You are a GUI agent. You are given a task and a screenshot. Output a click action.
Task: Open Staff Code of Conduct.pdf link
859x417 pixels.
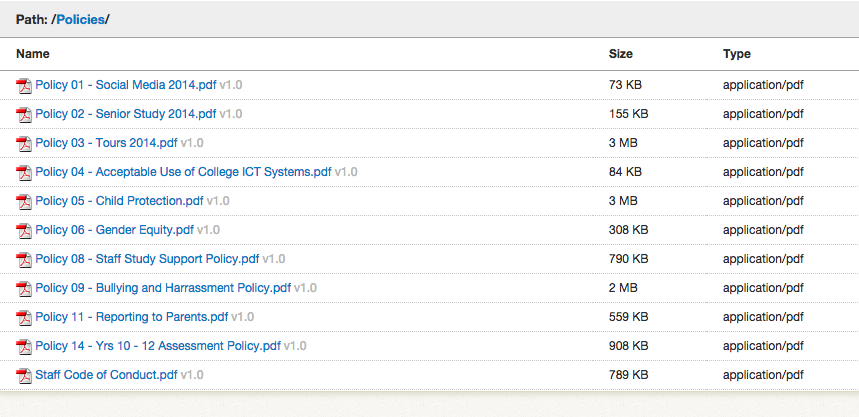coord(106,375)
